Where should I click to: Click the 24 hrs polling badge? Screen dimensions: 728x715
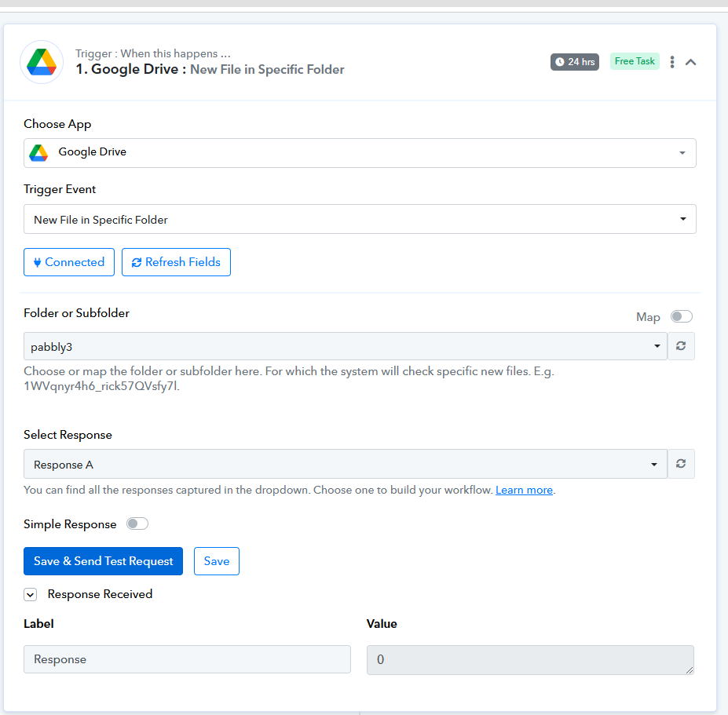(575, 62)
